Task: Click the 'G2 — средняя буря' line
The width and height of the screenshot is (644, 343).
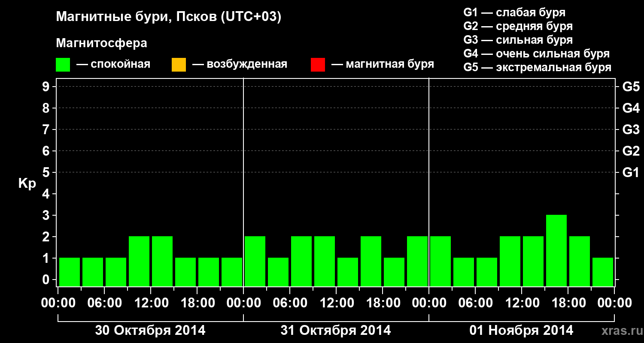Action: click(518, 26)
